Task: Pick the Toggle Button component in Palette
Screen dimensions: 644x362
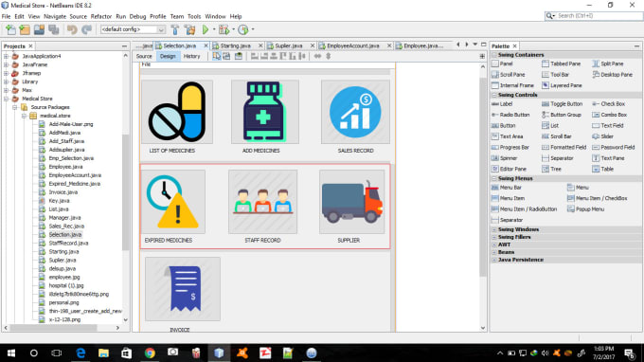Action: [x=562, y=104]
